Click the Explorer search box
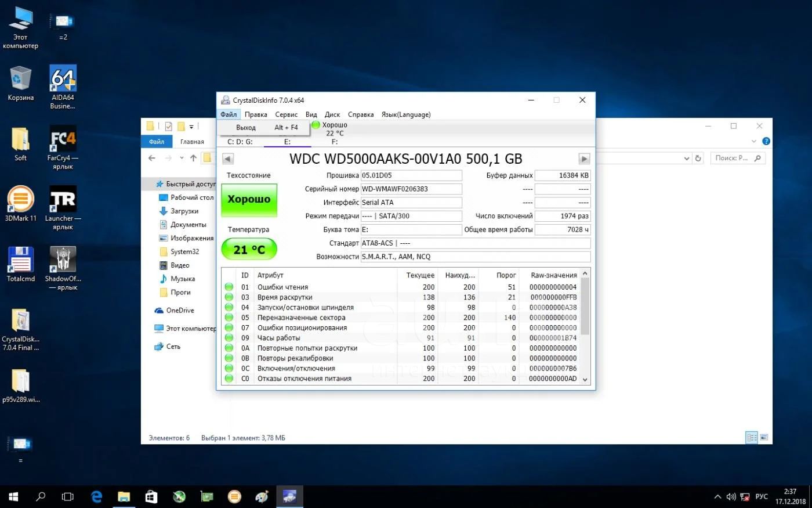 pyautogui.click(x=738, y=158)
